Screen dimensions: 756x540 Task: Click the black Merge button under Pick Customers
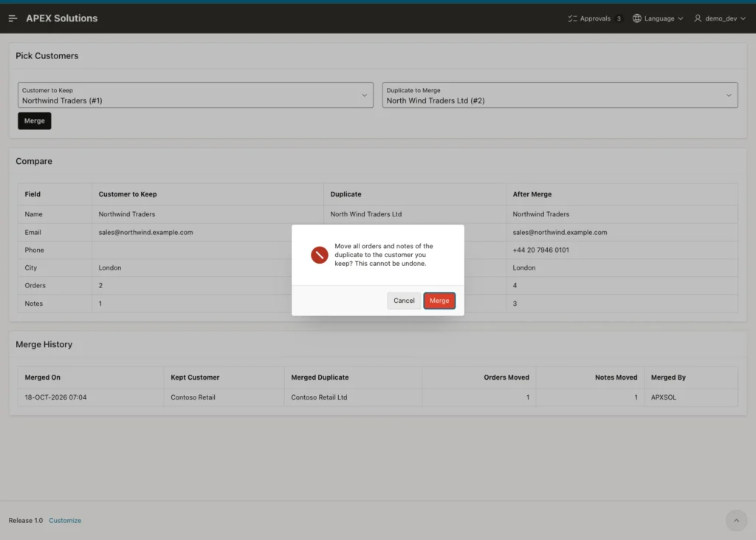pos(34,120)
